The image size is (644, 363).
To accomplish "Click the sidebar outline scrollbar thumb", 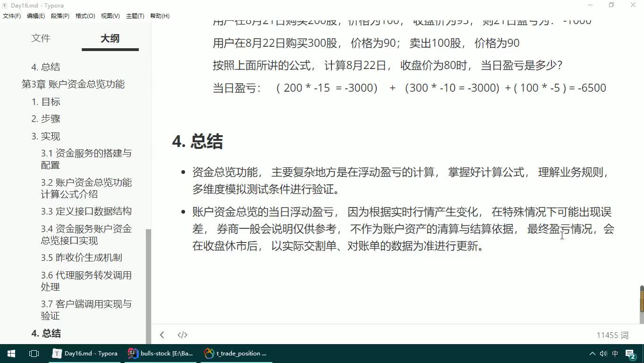I will point(148,286).
